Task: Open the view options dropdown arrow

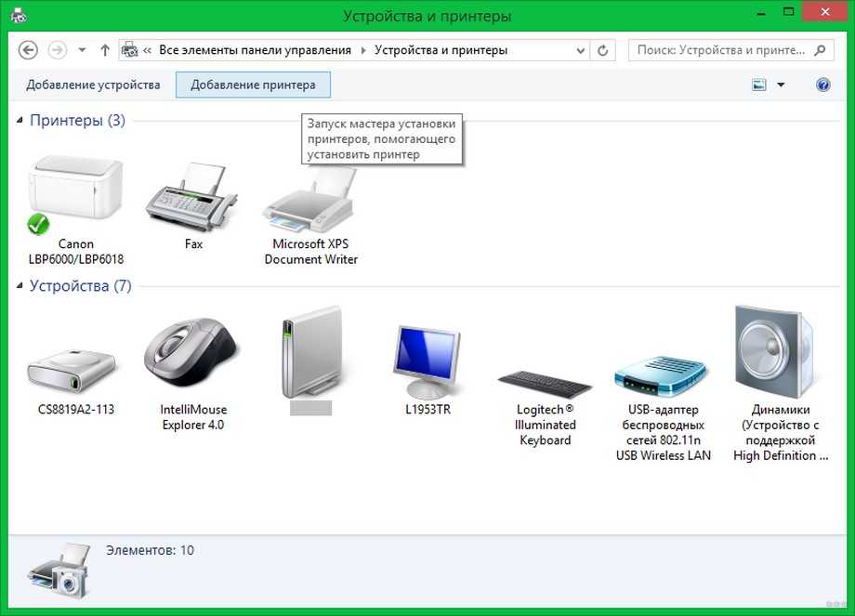Action: [781, 85]
